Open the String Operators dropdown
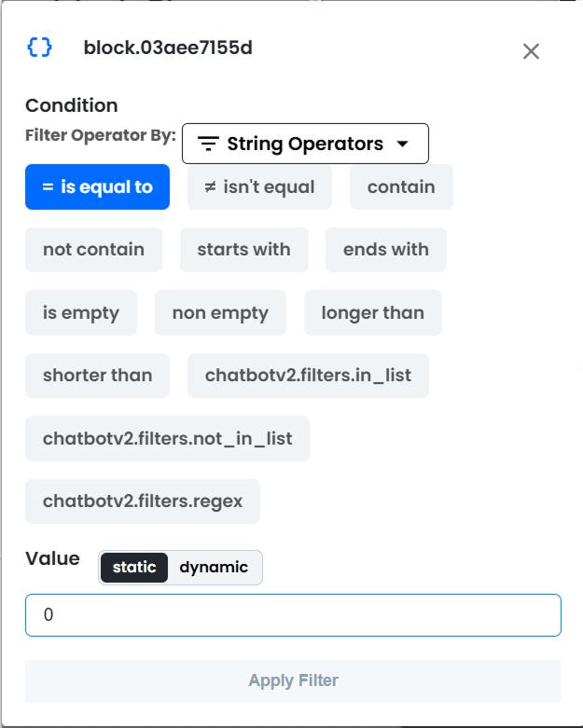 (305, 144)
